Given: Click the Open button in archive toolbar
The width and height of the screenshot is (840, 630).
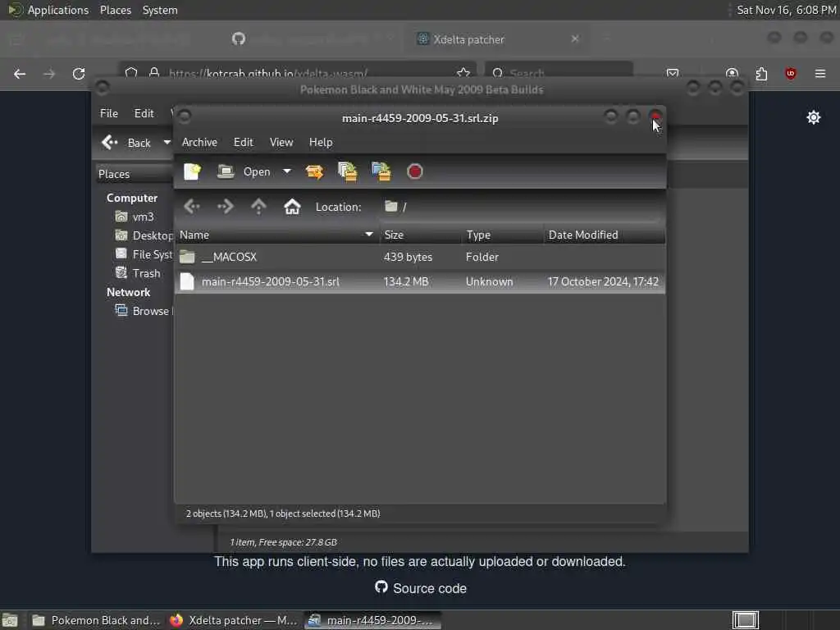Looking at the screenshot, I should pyautogui.click(x=244, y=171).
